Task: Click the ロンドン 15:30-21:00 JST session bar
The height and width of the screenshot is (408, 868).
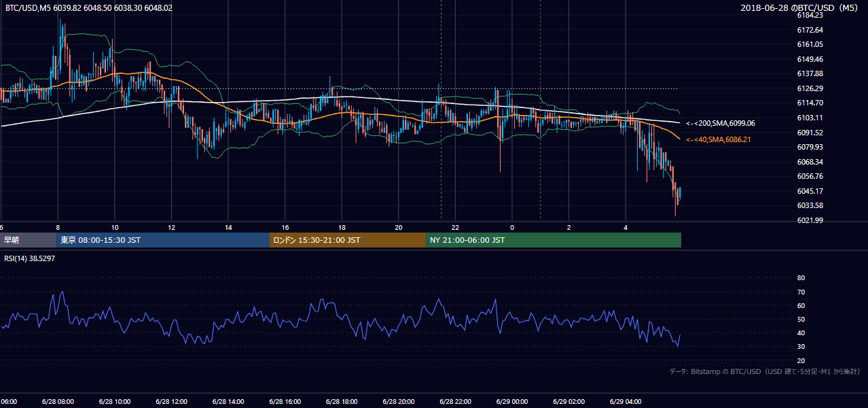Action: pos(348,240)
